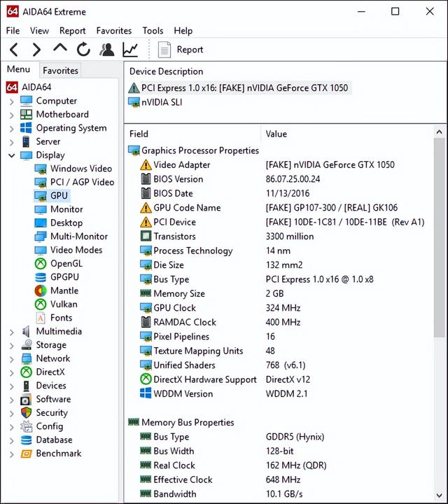Open the Help menu
The image size is (448, 504).
tap(183, 31)
